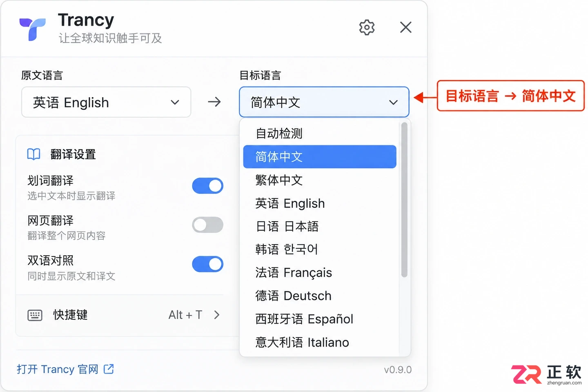Pick 英语 English in the target language list
The image size is (588, 392).
click(320, 203)
